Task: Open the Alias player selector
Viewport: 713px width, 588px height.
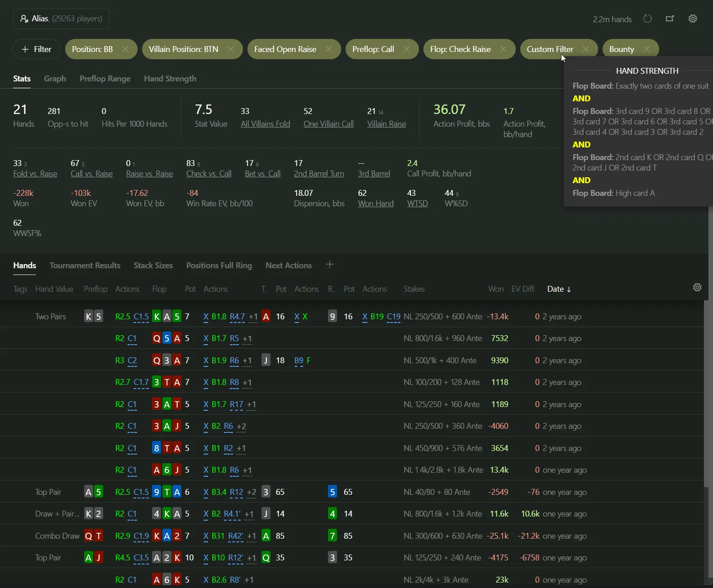Action: (61, 19)
